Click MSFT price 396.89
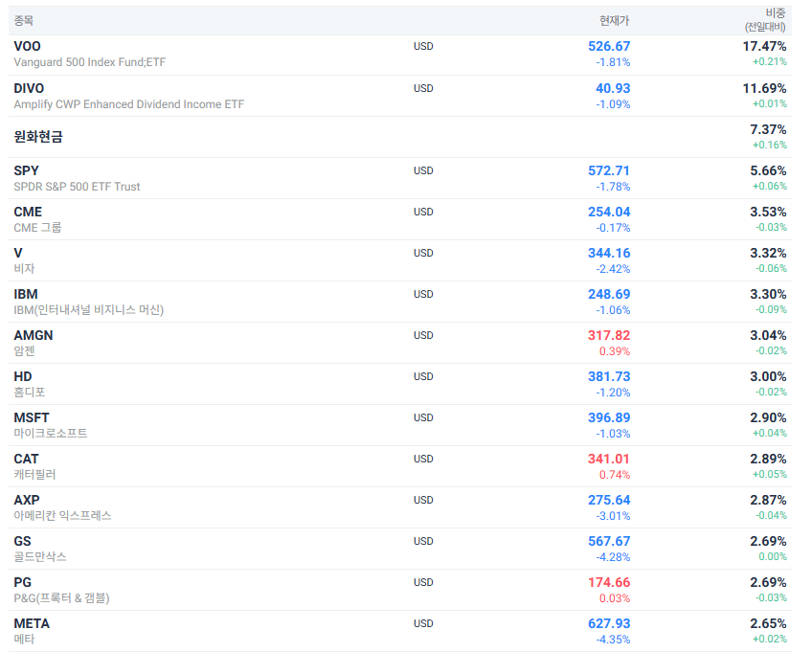Screen dimensions: 812x652 point(609,418)
